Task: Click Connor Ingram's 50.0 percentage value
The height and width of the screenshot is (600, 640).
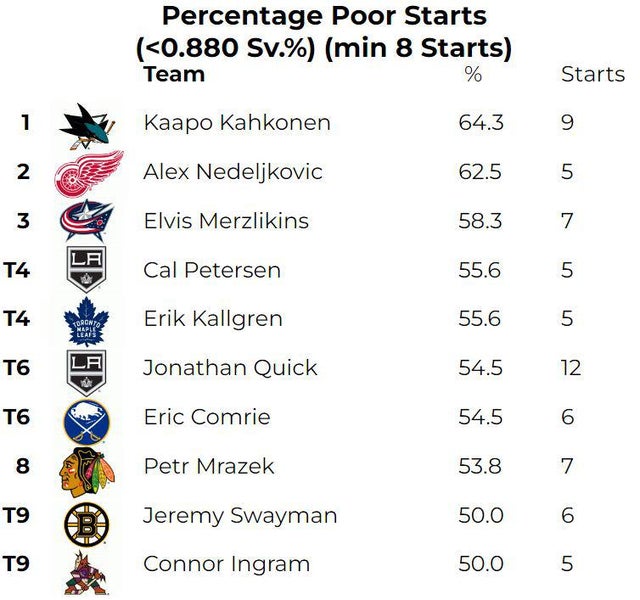Action: click(480, 564)
